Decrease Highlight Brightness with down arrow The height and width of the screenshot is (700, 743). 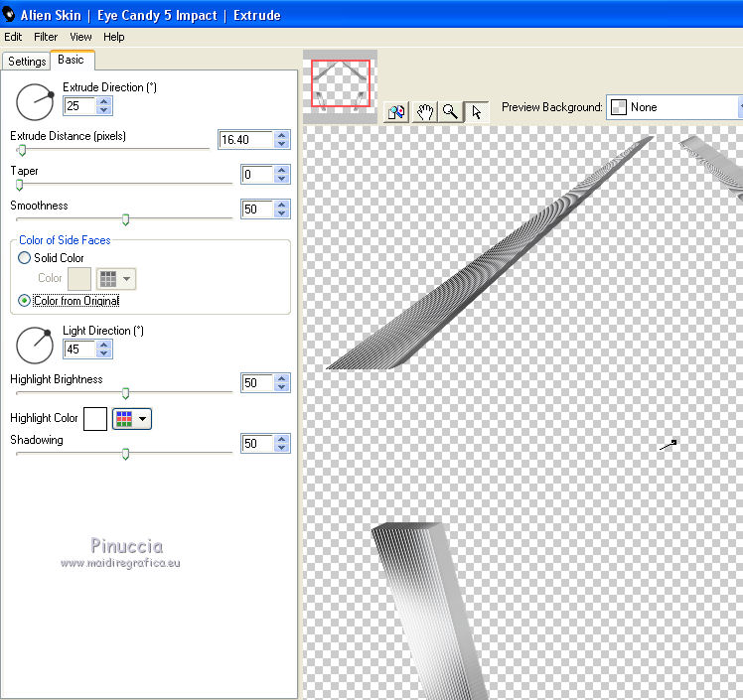point(282,387)
